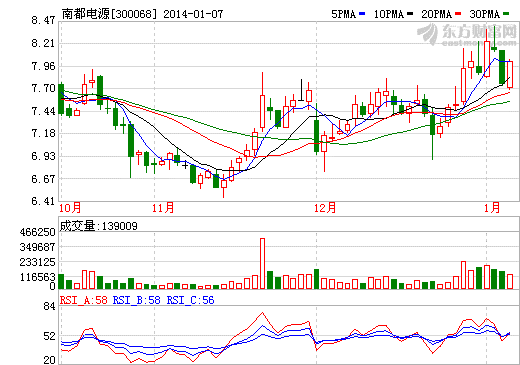Click the 5PMA blue legend swatch

[x=362, y=14]
